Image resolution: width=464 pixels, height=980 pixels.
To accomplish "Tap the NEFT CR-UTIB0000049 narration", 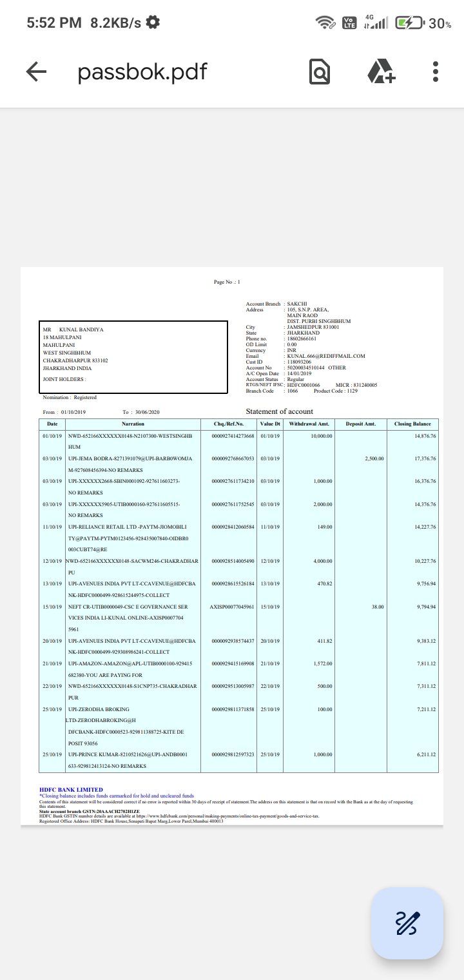I will click(128, 618).
